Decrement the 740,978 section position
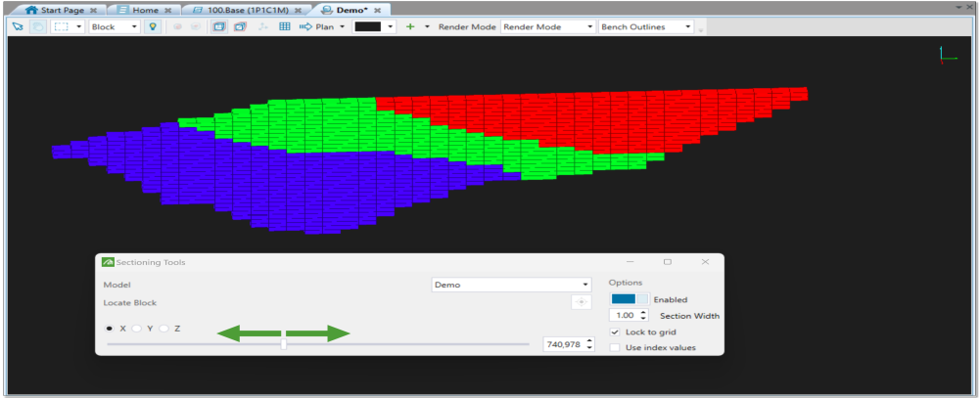980x398 pixels. point(590,347)
